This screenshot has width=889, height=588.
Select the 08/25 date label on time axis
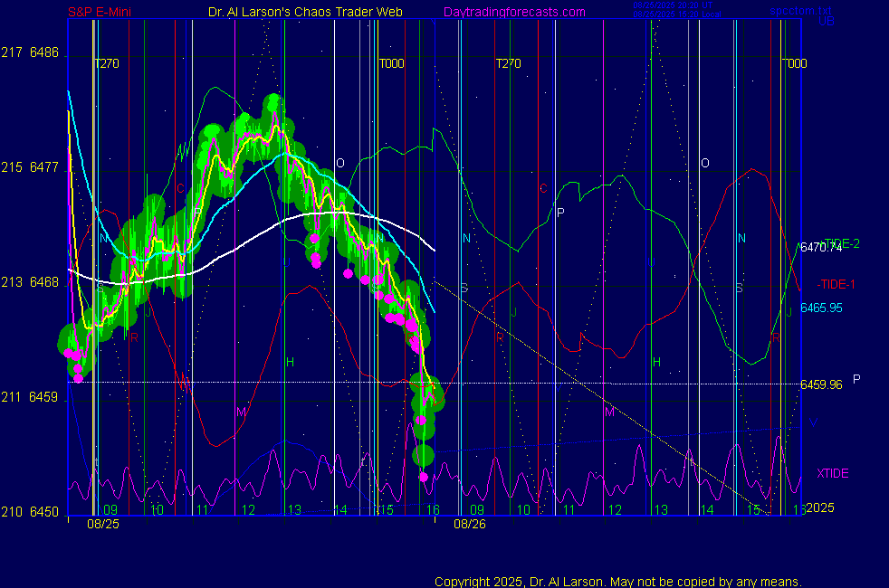pyautogui.click(x=103, y=524)
